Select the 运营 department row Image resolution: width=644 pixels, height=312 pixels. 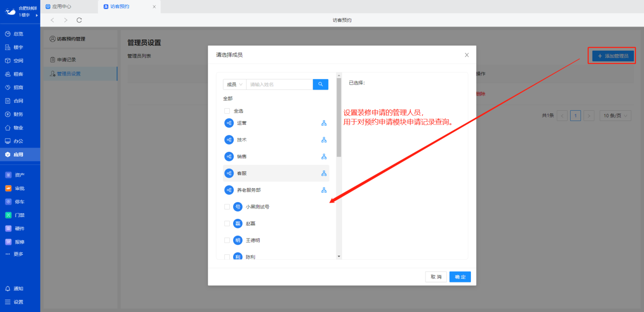[x=276, y=123]
